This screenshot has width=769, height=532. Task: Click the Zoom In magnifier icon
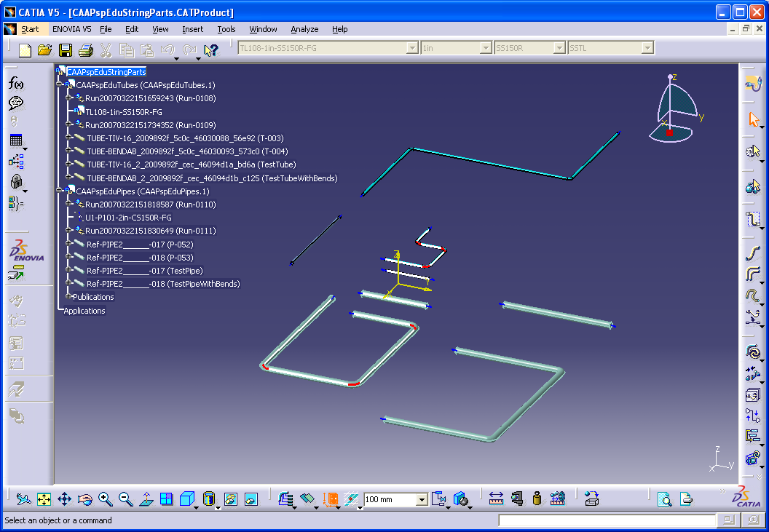(106, 499)
